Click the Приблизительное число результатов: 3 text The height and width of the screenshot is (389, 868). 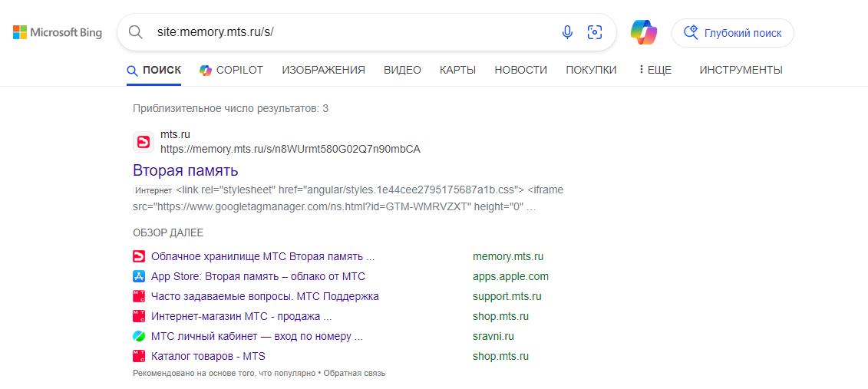[231, 108]
